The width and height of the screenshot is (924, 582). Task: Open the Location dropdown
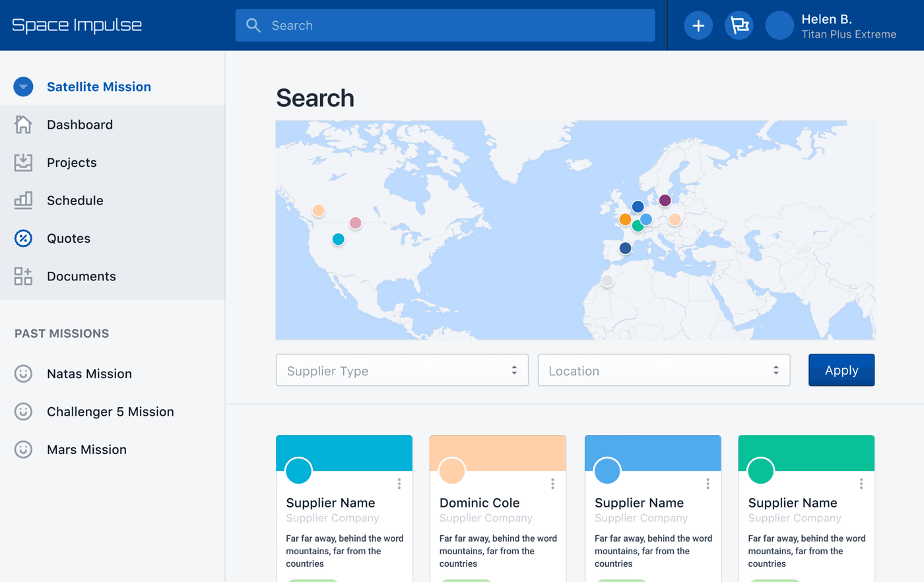[663, 370]
